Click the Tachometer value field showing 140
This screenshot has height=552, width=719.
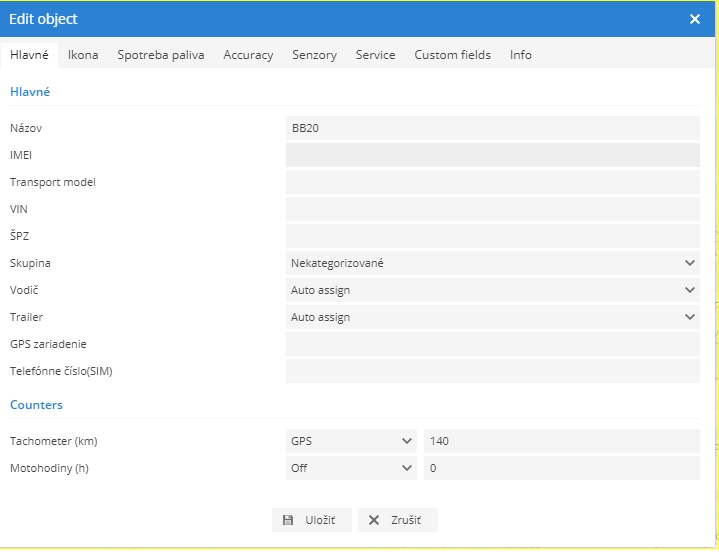pyautogui.click(x=561, y=441)
